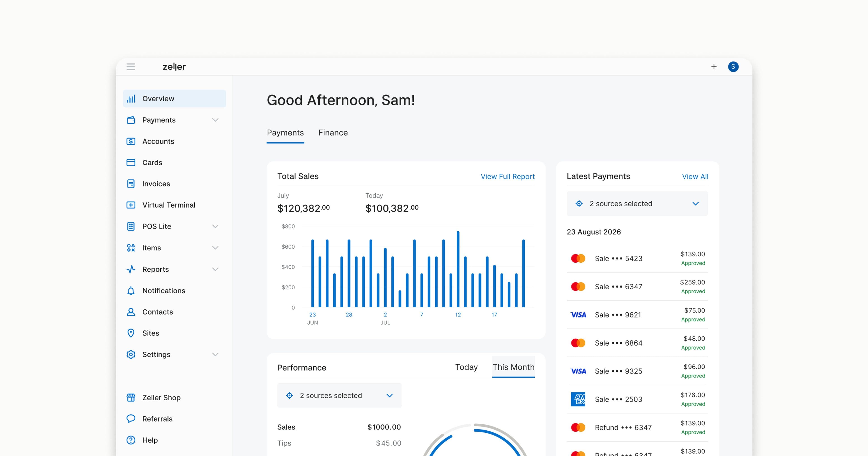Click the tallest sales bar near 12
The height and width of the screenshot is (456, 868).
point(458,269)
